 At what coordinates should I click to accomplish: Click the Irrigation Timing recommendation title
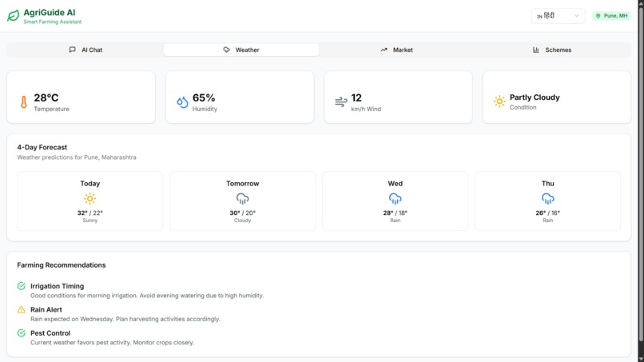(x=57, y=286)
